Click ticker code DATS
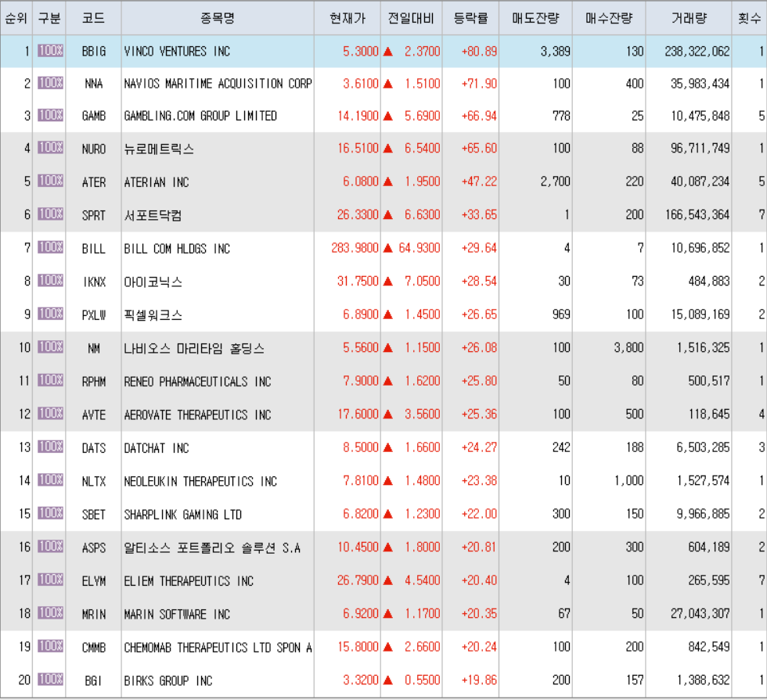 point(94,448)
